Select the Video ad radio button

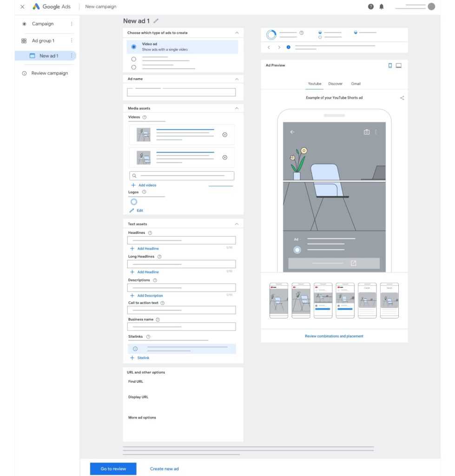(134, 46)
